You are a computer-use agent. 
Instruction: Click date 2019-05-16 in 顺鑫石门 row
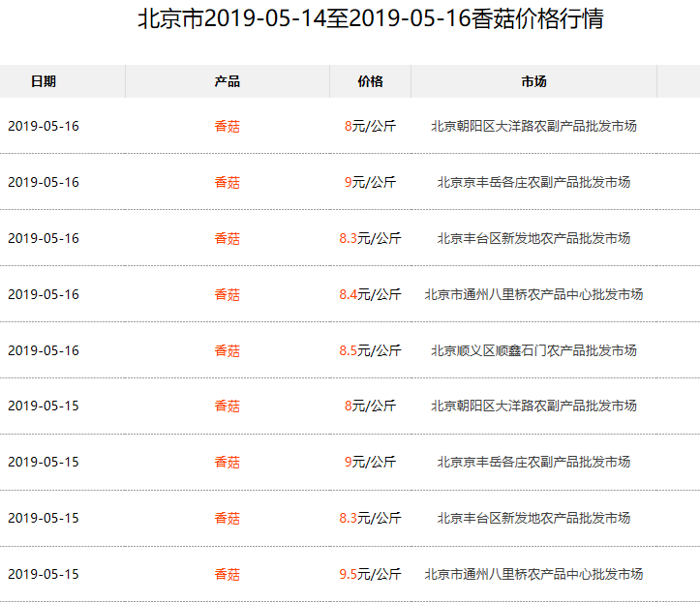(x=44, y=350)
